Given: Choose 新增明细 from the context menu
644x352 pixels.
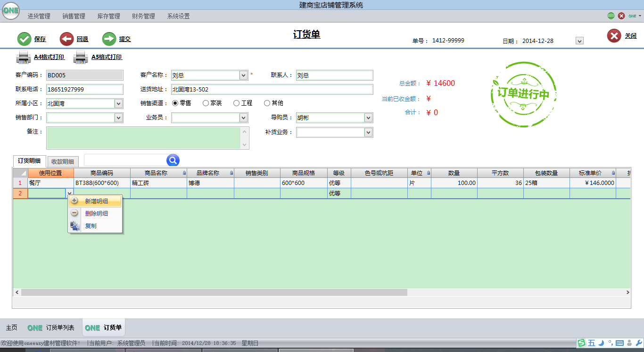Looking at the screenshot, I should 96,201.
